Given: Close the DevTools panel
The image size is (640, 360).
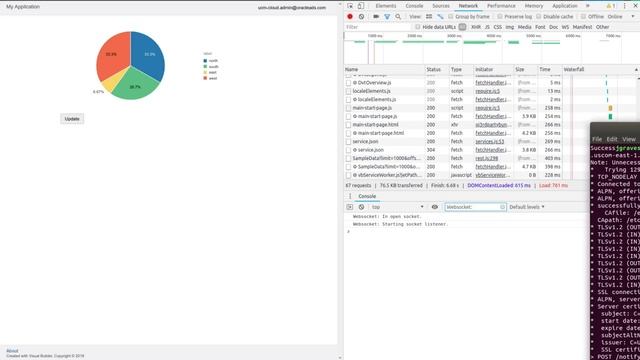Looking at the screenshot, I should pos(635,6).
